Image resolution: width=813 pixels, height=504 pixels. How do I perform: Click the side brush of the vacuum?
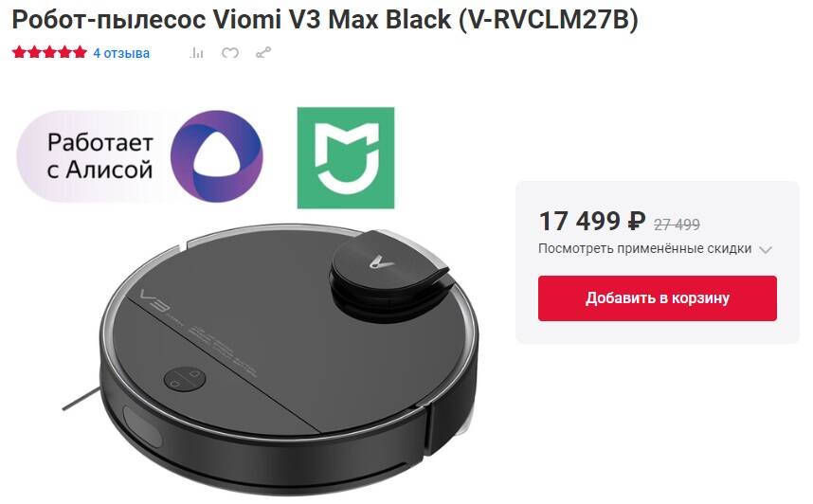tap(81, 398)
